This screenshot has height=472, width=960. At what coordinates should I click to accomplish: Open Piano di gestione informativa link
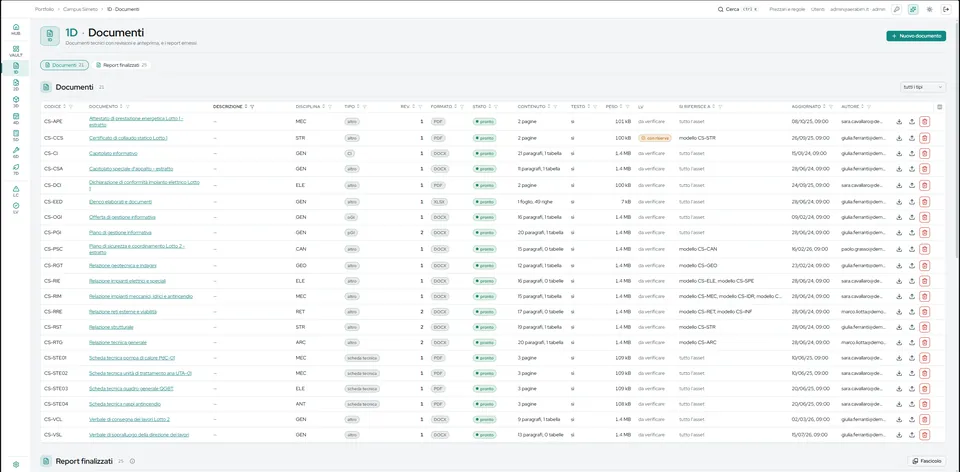coord(120,233)
